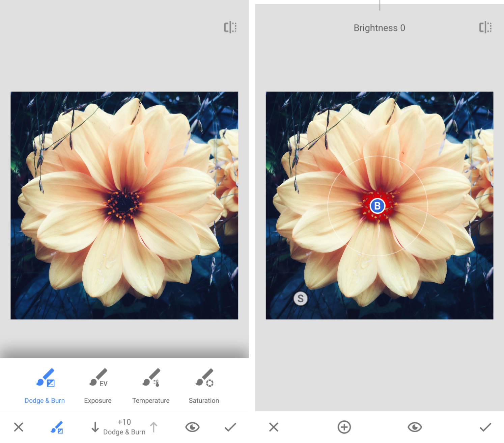Cancel selective edits with the X button
The height and width of the screenshot is (443, 504).
(x=273, y=427)
